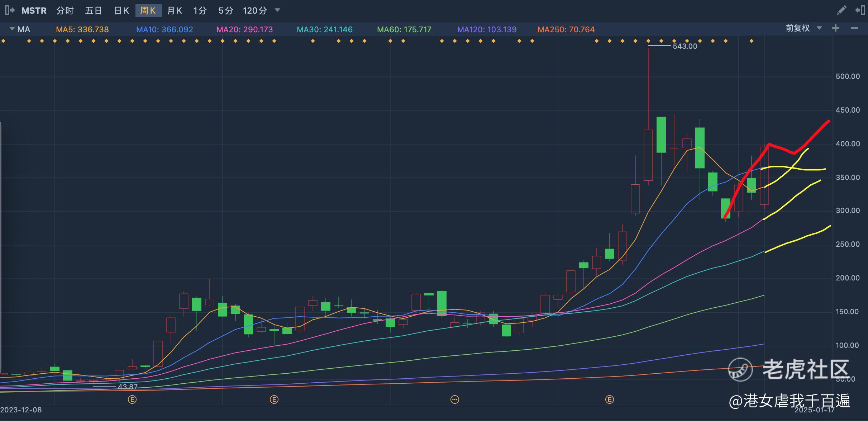Screen dimensions: 868x421
Task: Click the MA250: 70.764 legend value
Action: pos(566,29)
